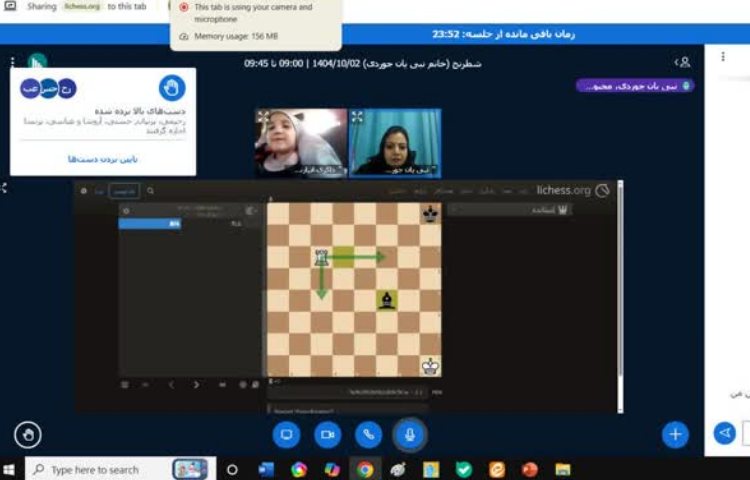
Task: Open Microsoft Word in the taskbar
Action: 266,470
